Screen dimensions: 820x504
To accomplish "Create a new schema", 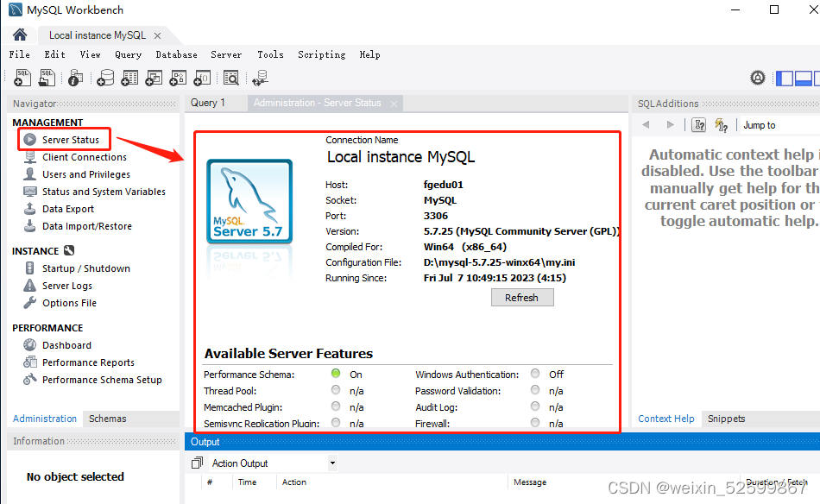I will point(104,78).
